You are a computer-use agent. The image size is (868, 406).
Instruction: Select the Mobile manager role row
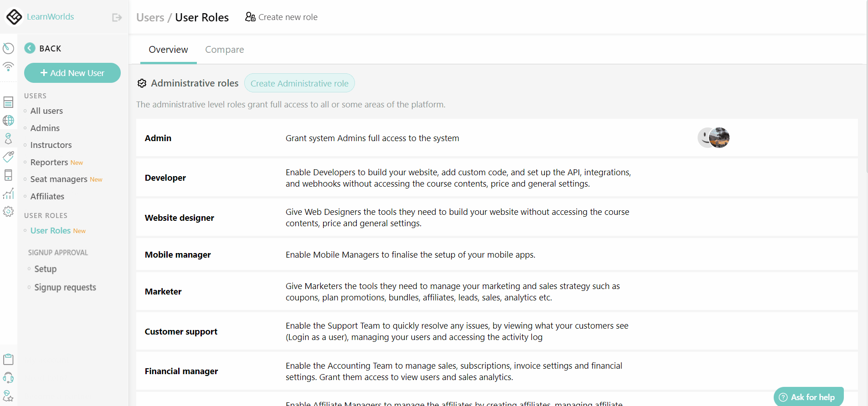pos(497,254)
